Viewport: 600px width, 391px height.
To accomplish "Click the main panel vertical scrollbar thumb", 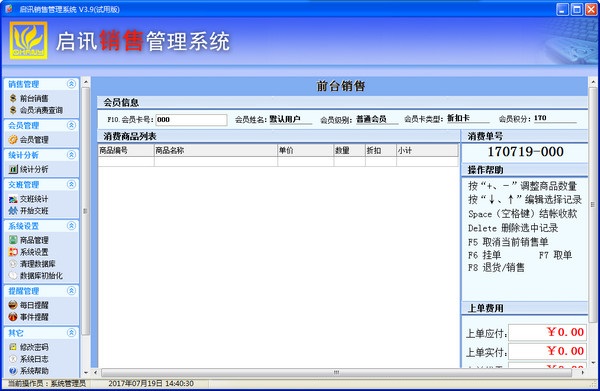I will [x=593, y=205].
